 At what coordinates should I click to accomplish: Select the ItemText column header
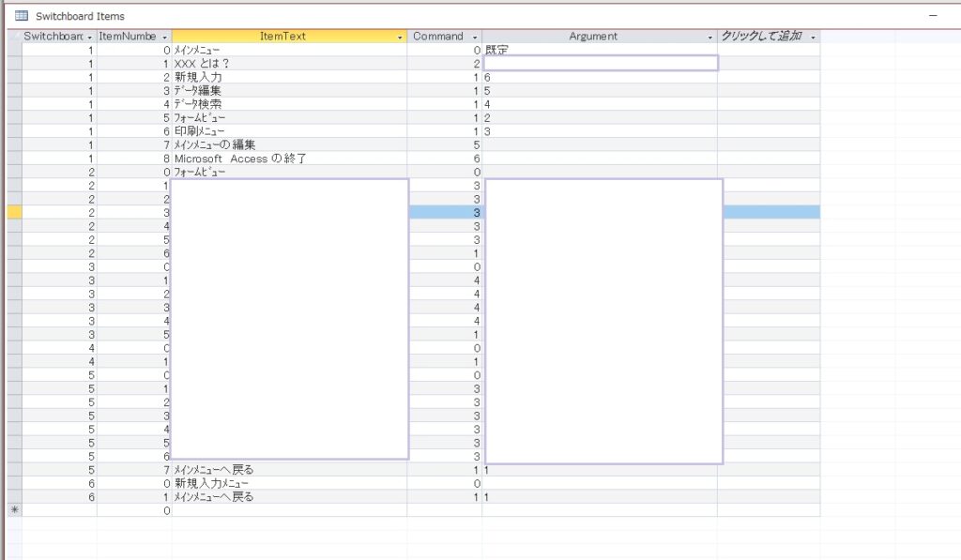point(282,37)
